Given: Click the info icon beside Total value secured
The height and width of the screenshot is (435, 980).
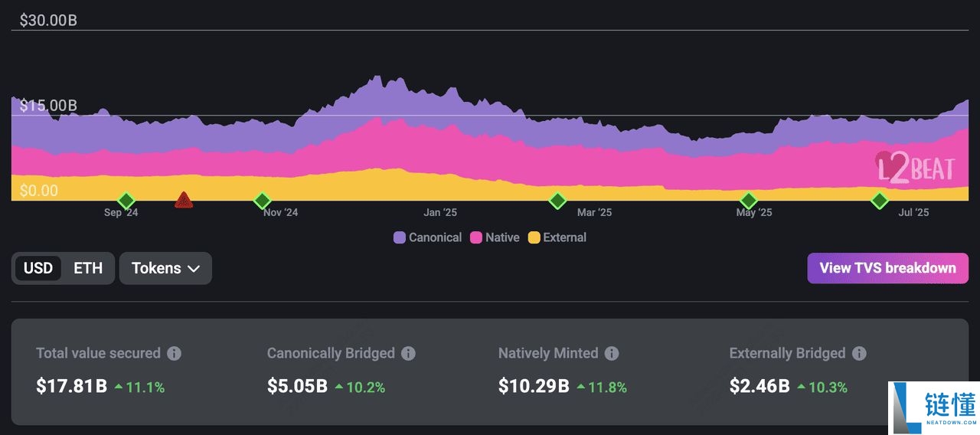Looking at the screenshot, I should pyautogui.click(x=175, y=353).
